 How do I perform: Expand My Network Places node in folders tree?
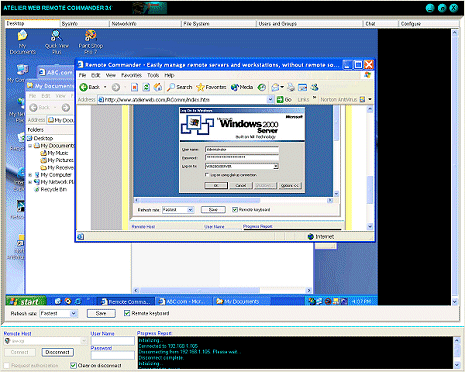[30, 182]
